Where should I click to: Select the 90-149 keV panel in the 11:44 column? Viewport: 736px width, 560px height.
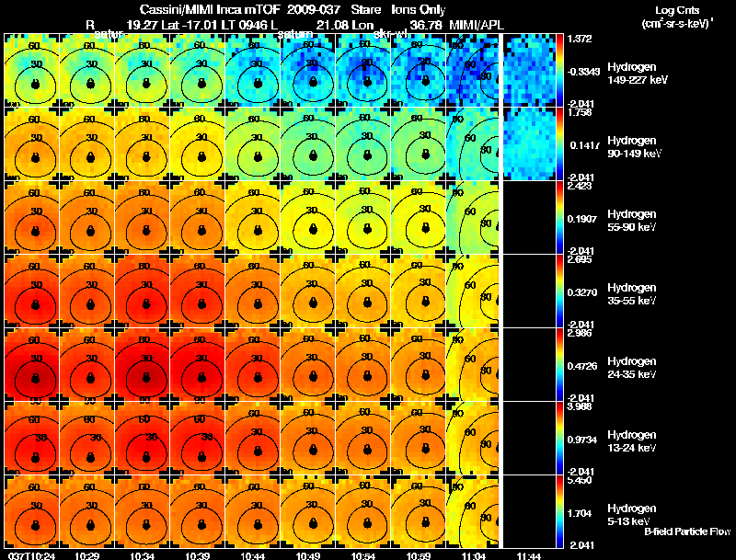point(529,144)
